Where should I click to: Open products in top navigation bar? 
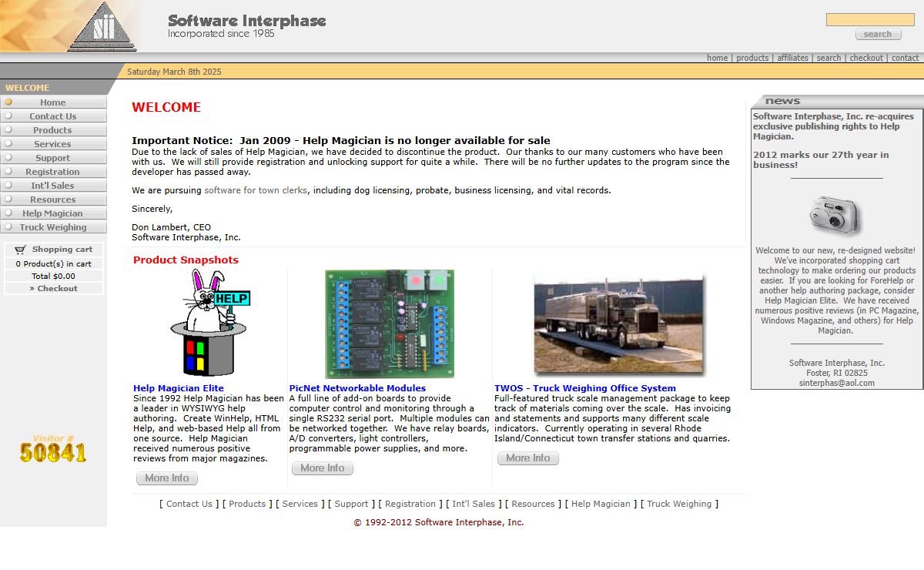(752, 58)
